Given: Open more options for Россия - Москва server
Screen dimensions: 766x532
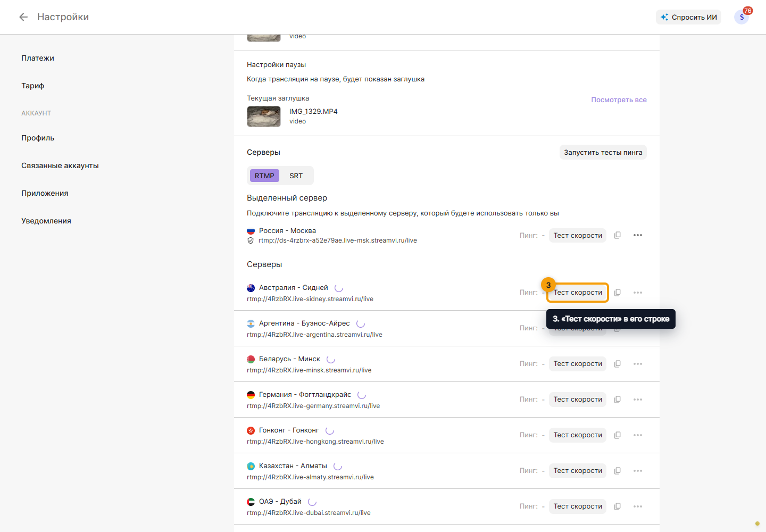Looking at the screenshot, I should coord(638,235).
